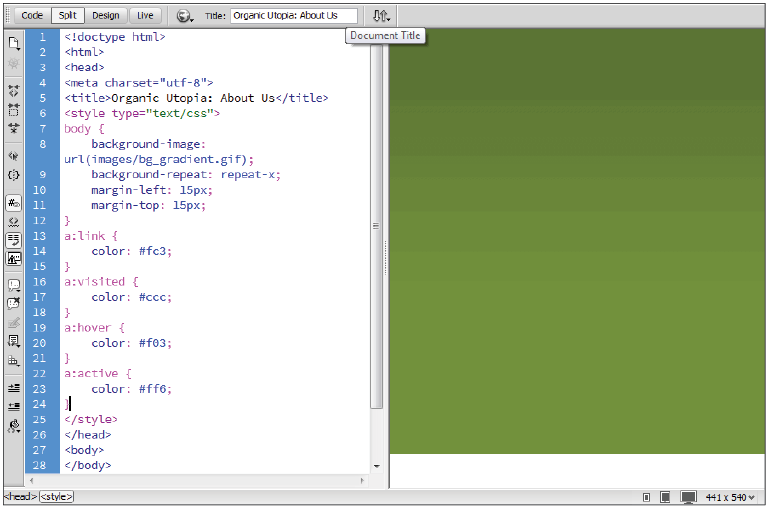The height and width of the screenshot is (509, 769).
Task: Select the <style> tag in tag selector
Action: tap(57, 497)
